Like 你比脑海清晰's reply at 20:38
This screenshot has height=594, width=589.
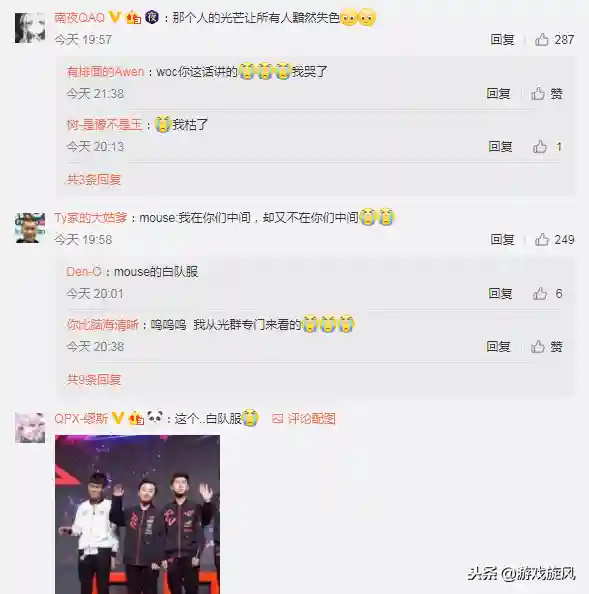[537, 347]
